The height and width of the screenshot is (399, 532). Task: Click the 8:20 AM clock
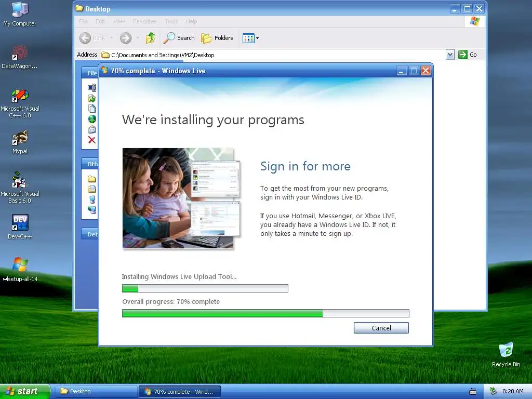tap(513, 391)
